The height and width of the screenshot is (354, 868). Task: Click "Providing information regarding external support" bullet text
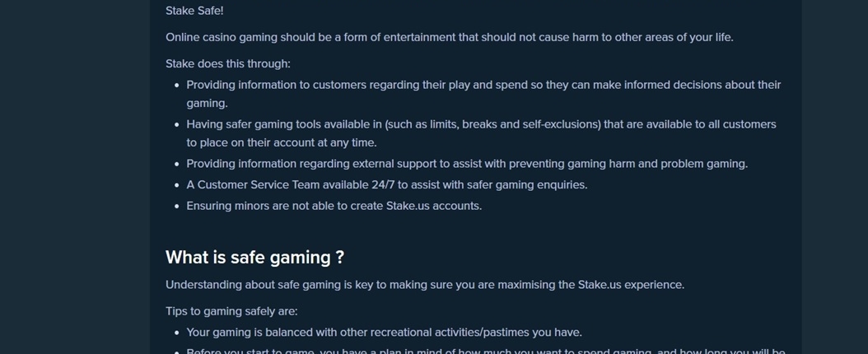[467, 164]
